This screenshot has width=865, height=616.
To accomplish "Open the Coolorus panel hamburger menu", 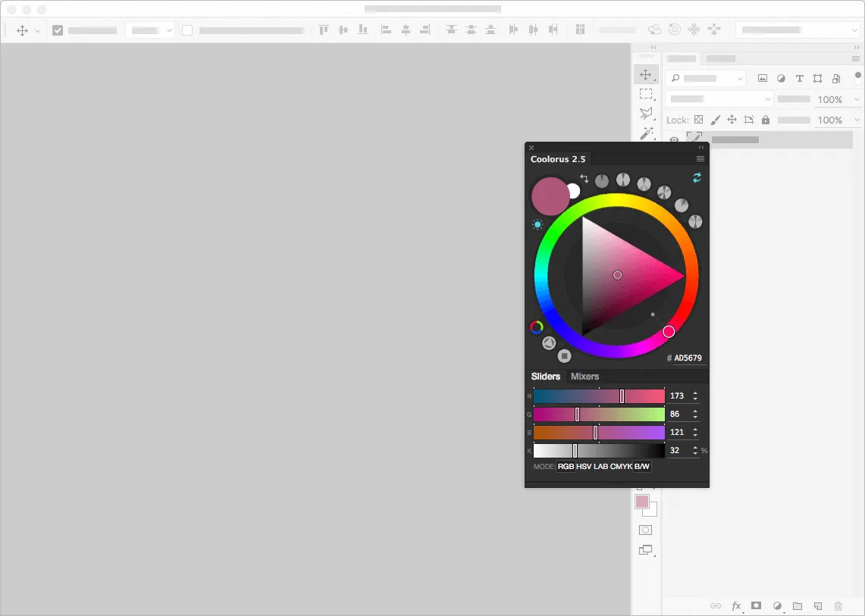I will point(700,159).
